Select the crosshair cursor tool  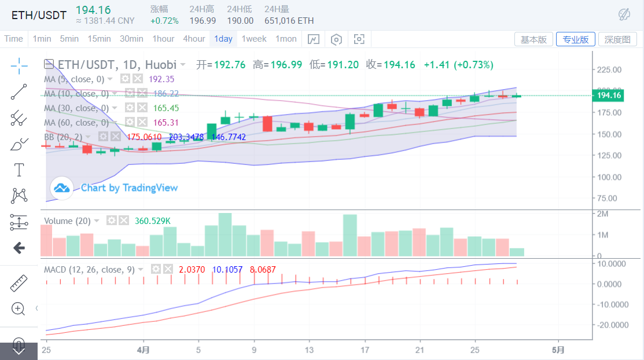[x=19, y=65]
